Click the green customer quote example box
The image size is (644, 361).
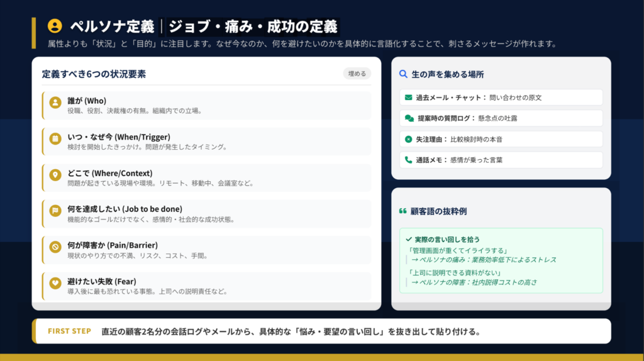(501, 260)
